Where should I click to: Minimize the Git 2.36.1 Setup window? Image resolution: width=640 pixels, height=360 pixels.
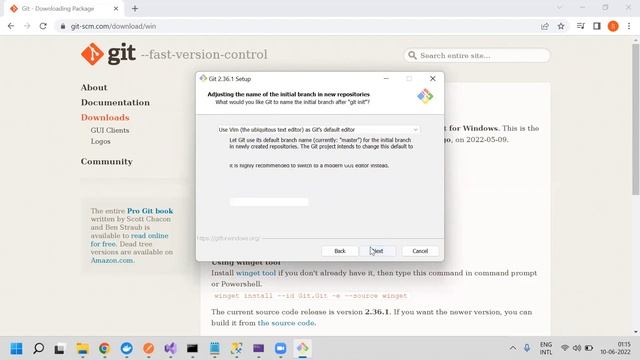click(x=386, y=78)
